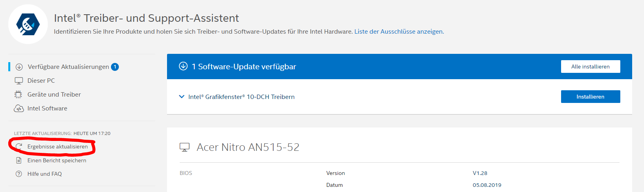The height and width of the screenshot is (192, 644).
Task: Click the Einen Bericht speichern link
Action: click(57, 160)
